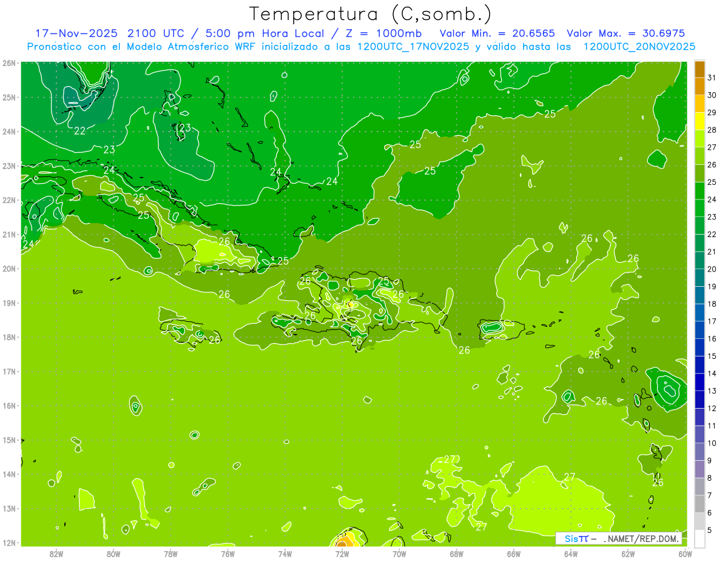The height and width of the screenshot is (562, 728).
Task: Click the yellow swatch between 28 and 29
Action: [700, 121]
